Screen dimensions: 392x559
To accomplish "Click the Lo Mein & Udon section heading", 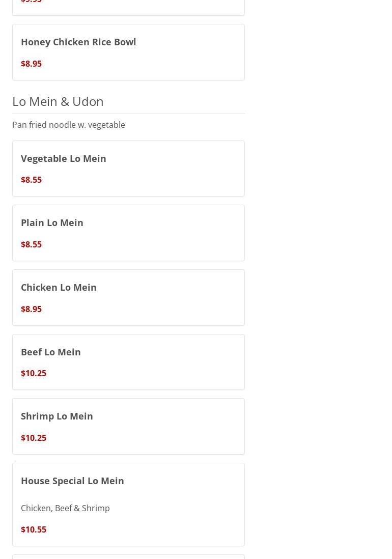I will (x=58, y=101).
